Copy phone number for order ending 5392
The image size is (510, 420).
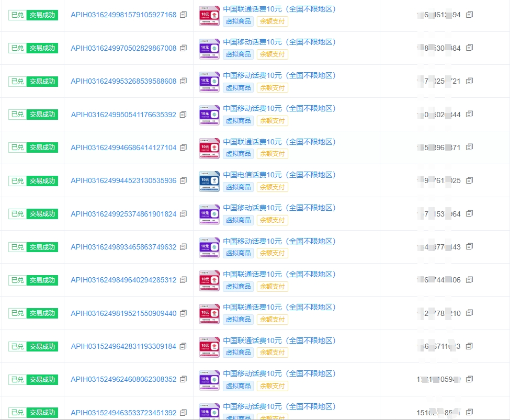click(469, 114)
